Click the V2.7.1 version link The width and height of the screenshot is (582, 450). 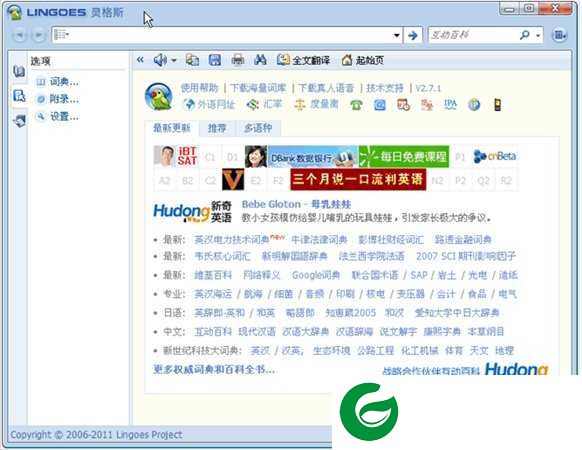(428, 88)
